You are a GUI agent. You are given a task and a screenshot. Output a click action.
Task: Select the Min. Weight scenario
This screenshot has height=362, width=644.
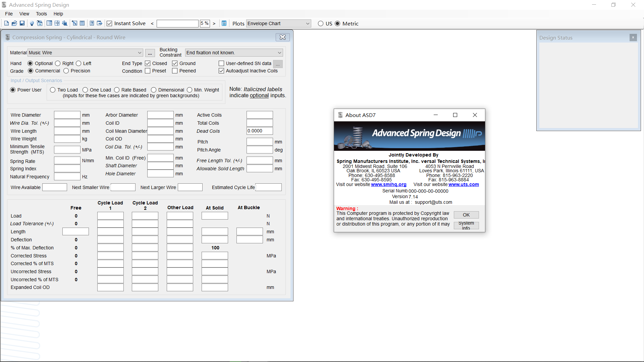coord(190,90)
